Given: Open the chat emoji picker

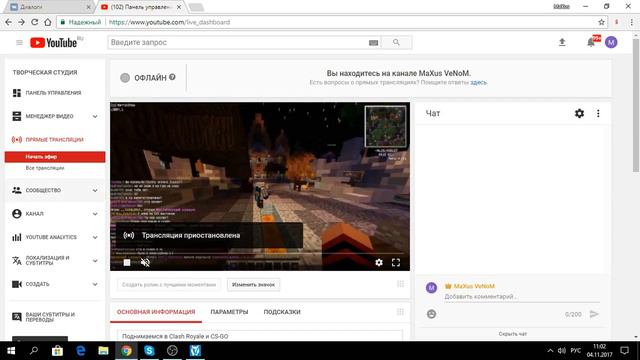Looking at the screenshot, I should [431, 314].
